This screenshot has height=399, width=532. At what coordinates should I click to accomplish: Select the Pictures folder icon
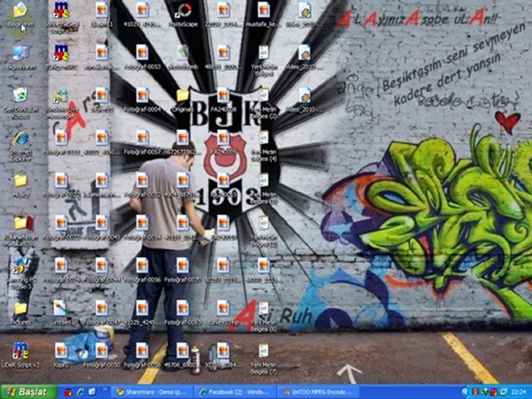(21, 313)
